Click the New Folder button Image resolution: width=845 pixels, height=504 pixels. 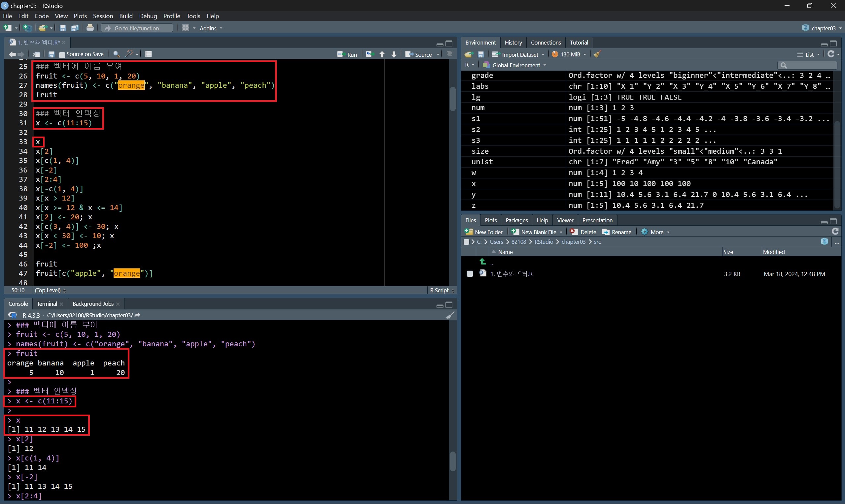(x=484, y=232)
